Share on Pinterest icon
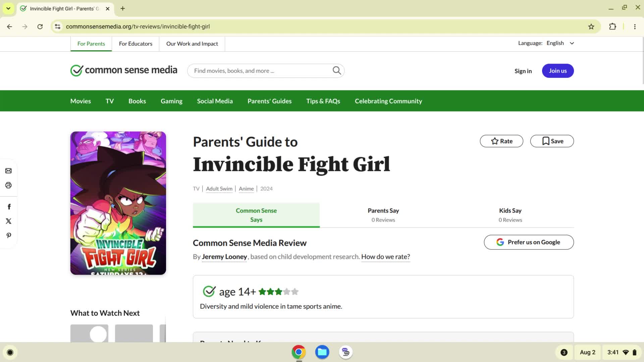The width and height of the screenshot is (644, 362). click(9, 236)
